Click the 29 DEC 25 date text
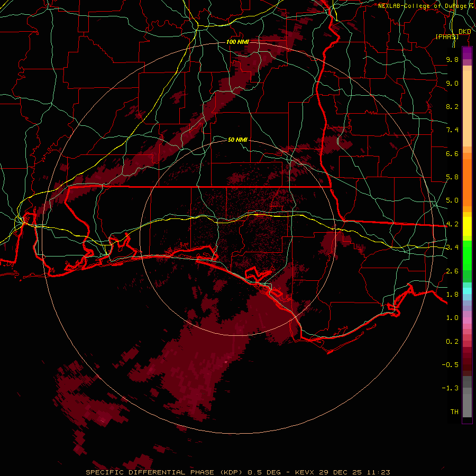 tap(341, 472)
